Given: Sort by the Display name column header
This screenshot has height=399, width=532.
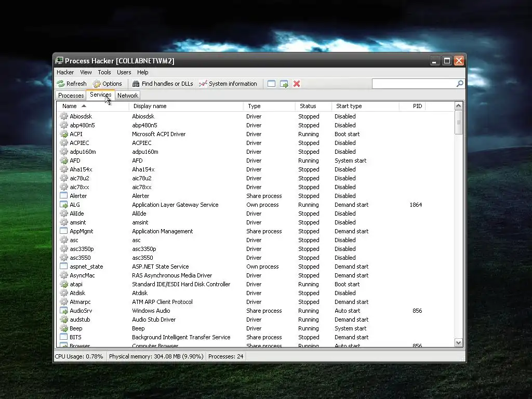Looking at the screenshot, I should [x=186, y=106].
